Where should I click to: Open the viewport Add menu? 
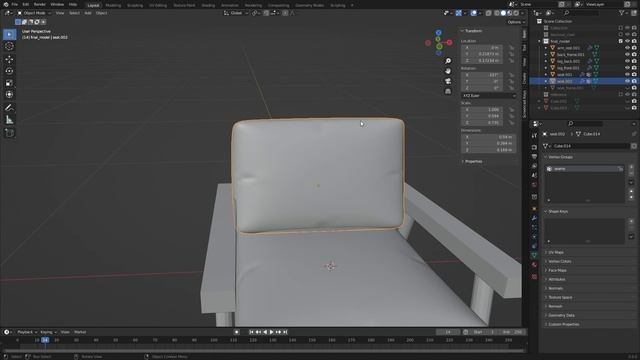(88, 13)
